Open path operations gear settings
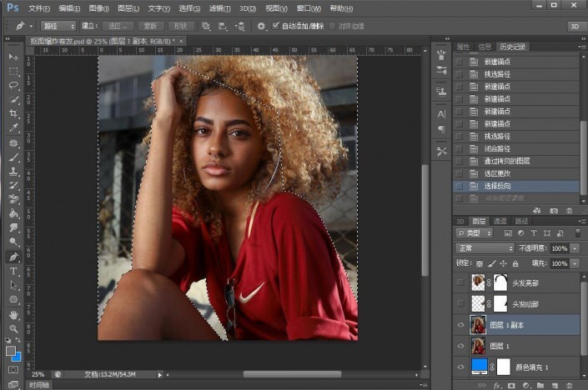588x390 pixels. tap(261, 26)
